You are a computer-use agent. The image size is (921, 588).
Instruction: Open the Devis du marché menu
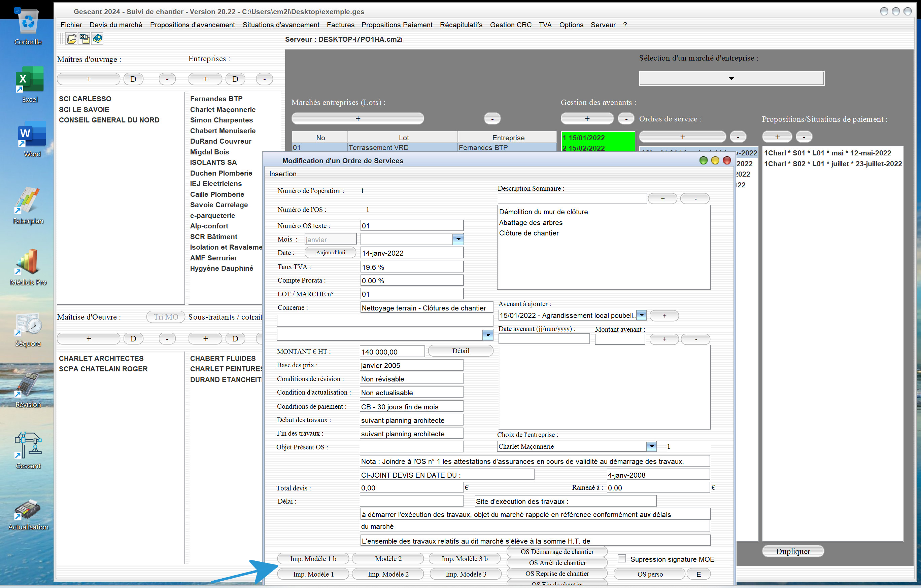point(116,25)
